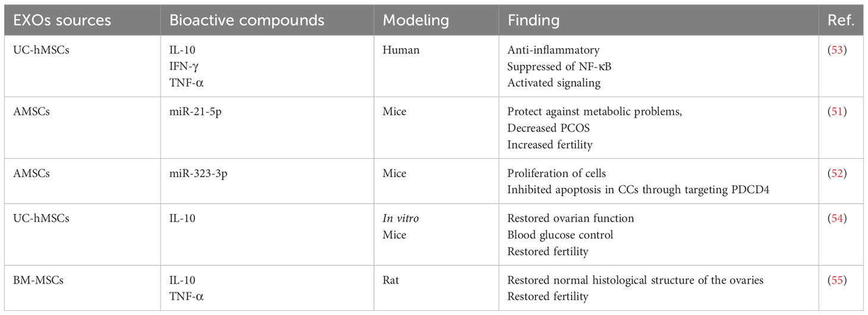Select the Rat modeling cell
The image size is (868, 315).
[391, 280]
